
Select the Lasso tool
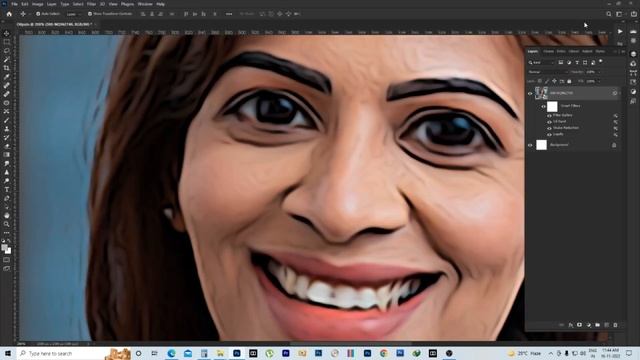[7, 51]
